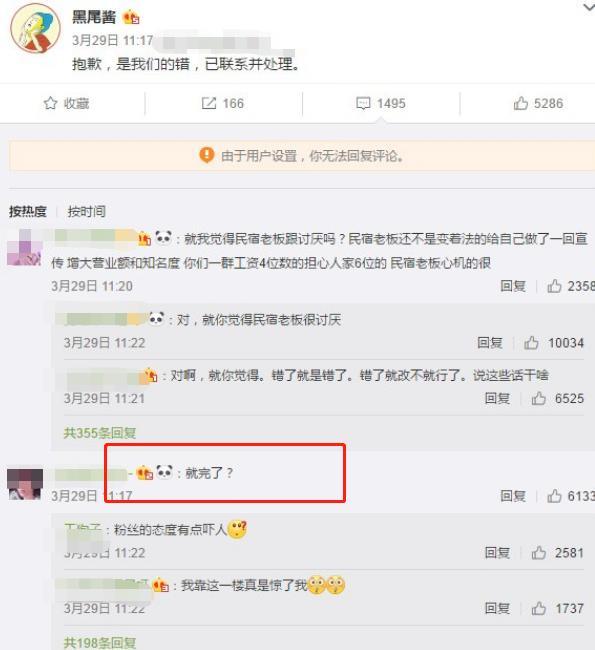Like the comment with 10034 likes
Screen dimensions: 595x650
click(531, 343)
